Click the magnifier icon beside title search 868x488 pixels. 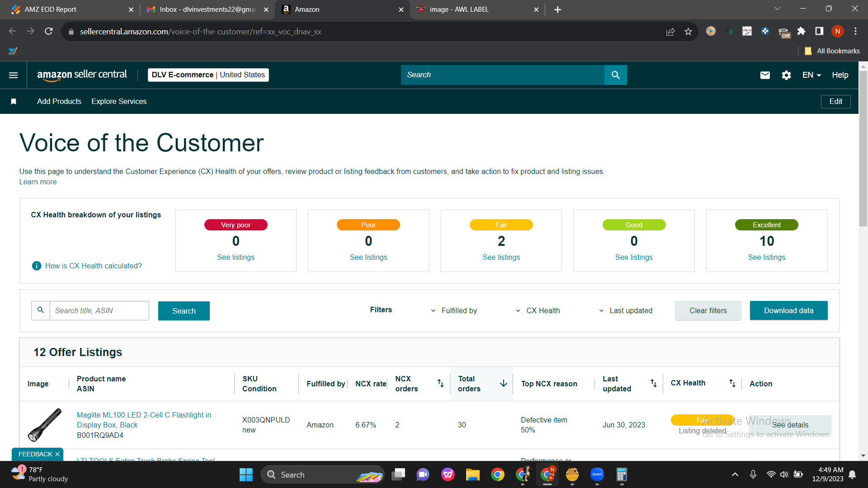[41, 310]
